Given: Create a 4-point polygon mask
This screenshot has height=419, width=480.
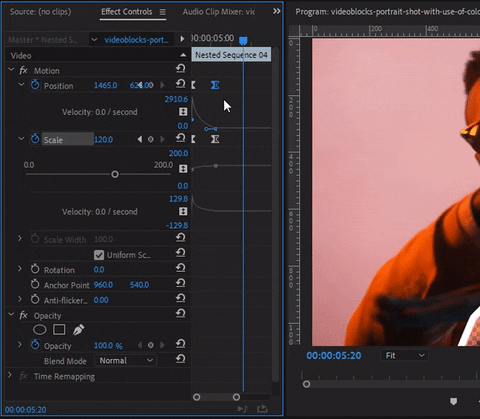Looking at the screenshot, I should click(59, 330).
